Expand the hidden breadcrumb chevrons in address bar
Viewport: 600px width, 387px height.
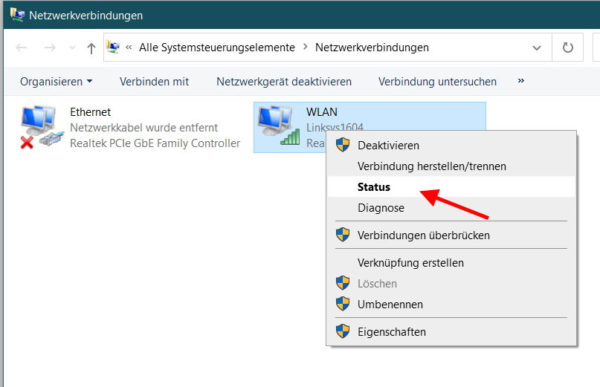tap(129, 47)
